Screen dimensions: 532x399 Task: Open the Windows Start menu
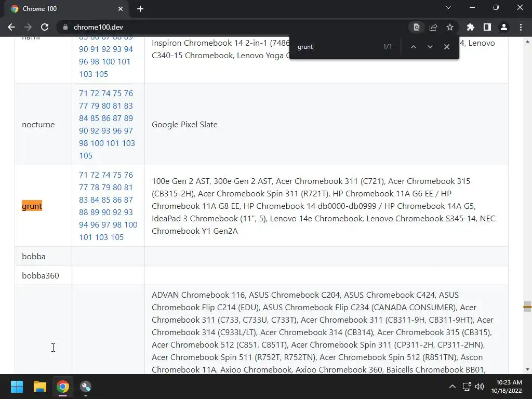[17, 387]
